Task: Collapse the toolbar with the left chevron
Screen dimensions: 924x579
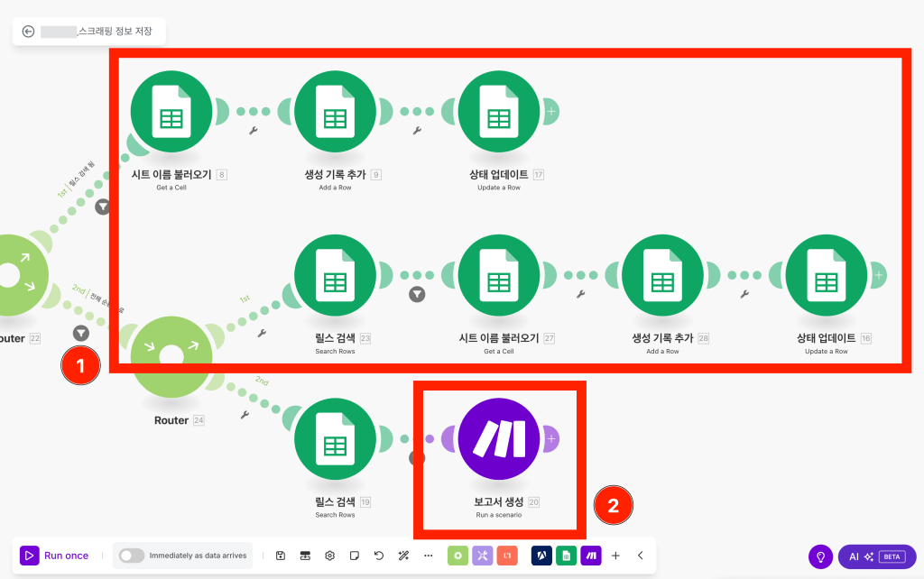Action: tap(640, 556)
